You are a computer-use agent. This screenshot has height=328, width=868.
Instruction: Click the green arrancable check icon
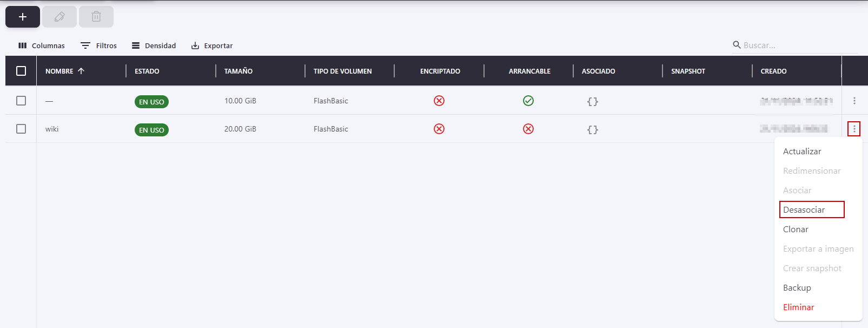[528, 101]
